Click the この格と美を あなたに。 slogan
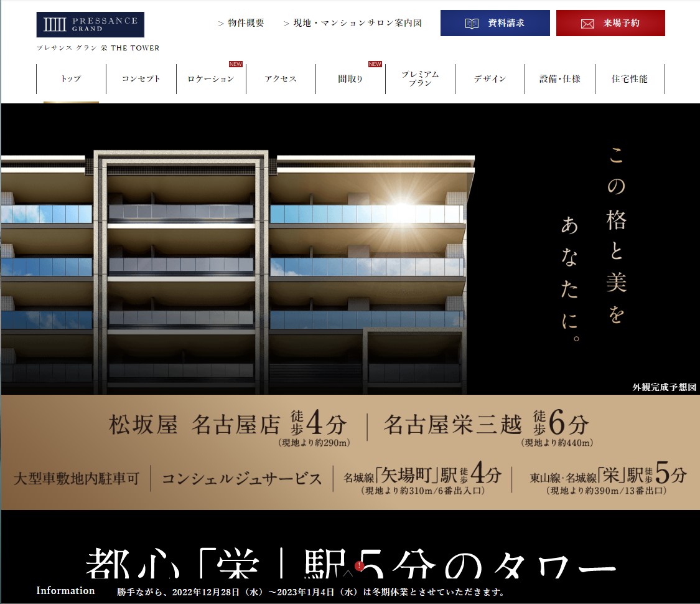The height and width of the screenshot is (604, 700). click(x=594, y=244)
